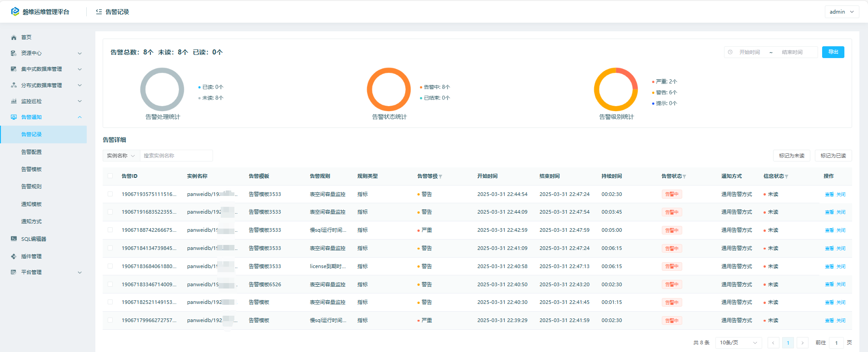
Task: Click the 告警ID column header
Action: [x=129, y=176]
